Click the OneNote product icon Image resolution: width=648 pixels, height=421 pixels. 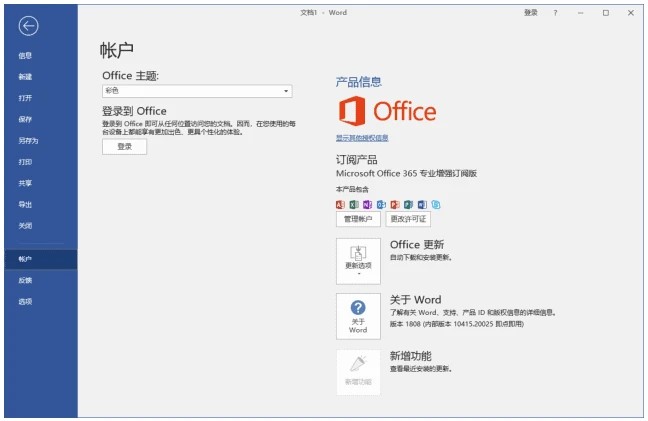[367, 205]
